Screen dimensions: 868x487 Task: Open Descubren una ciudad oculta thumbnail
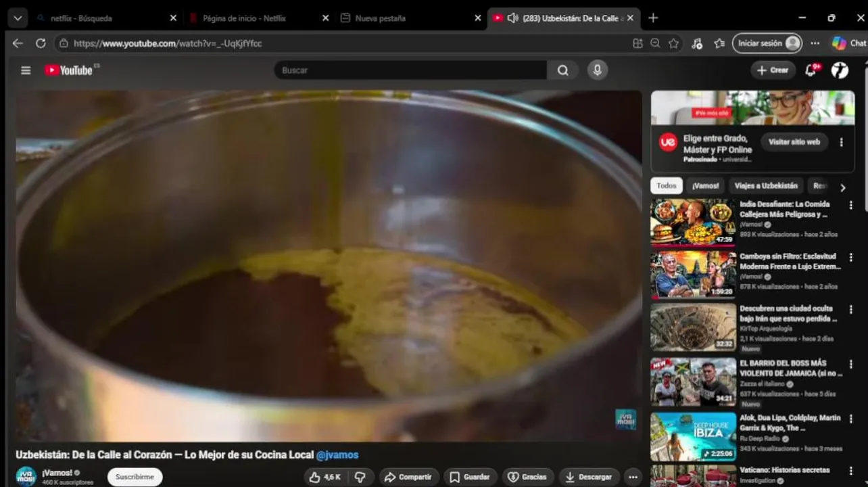tap(693, 327)
